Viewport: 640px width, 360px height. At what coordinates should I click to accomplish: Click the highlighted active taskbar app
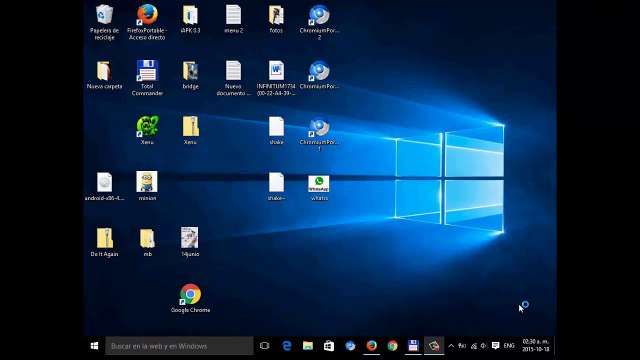coord(434,346)
